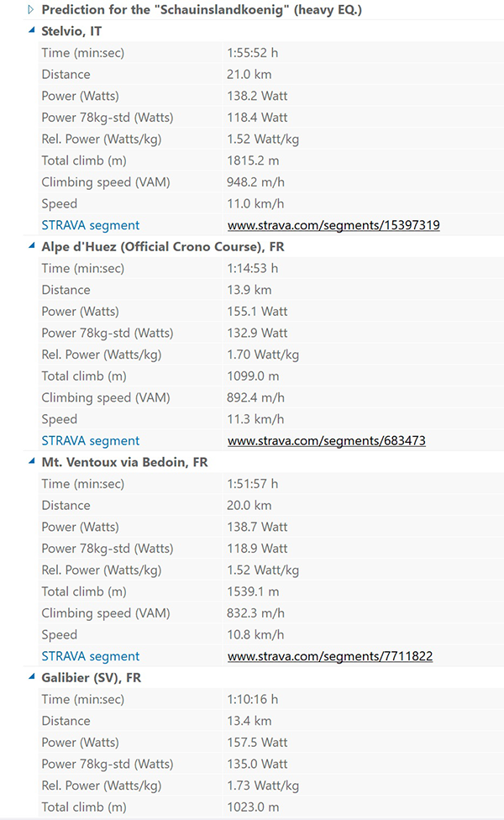Viewport: 504px width, 820px height.
Task: Click Galibier Power value 157.5 Watt
Action: 257,743
